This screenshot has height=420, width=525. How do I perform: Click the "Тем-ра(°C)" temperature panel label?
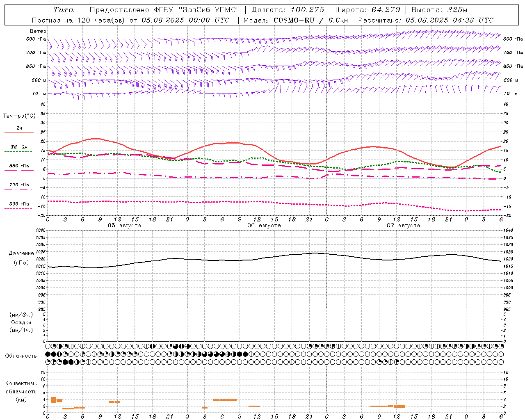19,116
